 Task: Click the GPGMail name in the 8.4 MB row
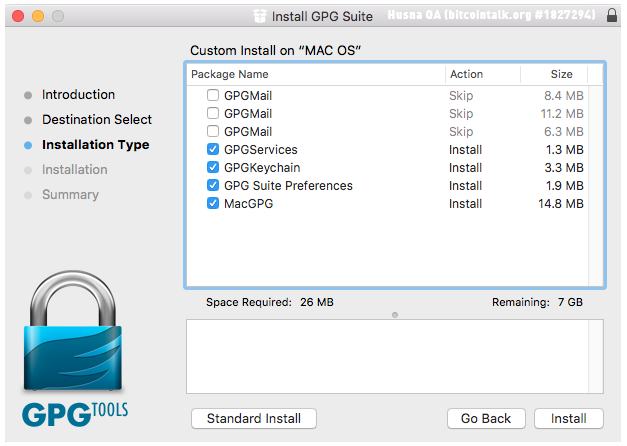(248, 96)
